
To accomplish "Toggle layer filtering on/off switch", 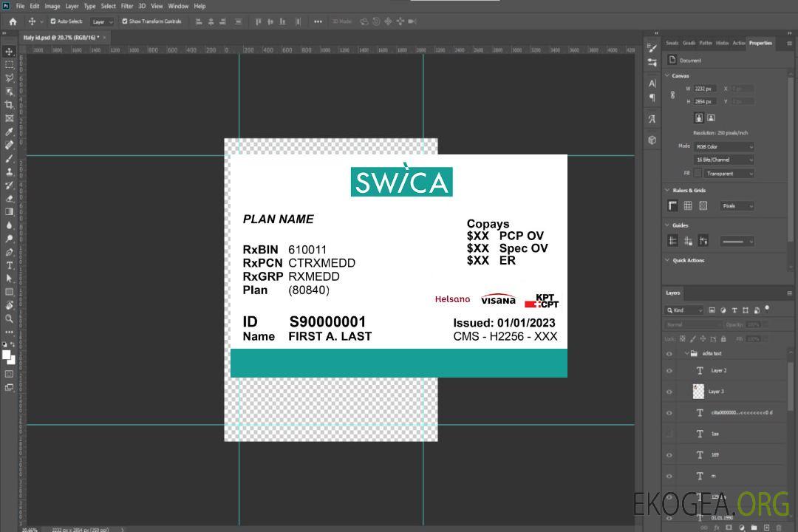I will [767, 309].
